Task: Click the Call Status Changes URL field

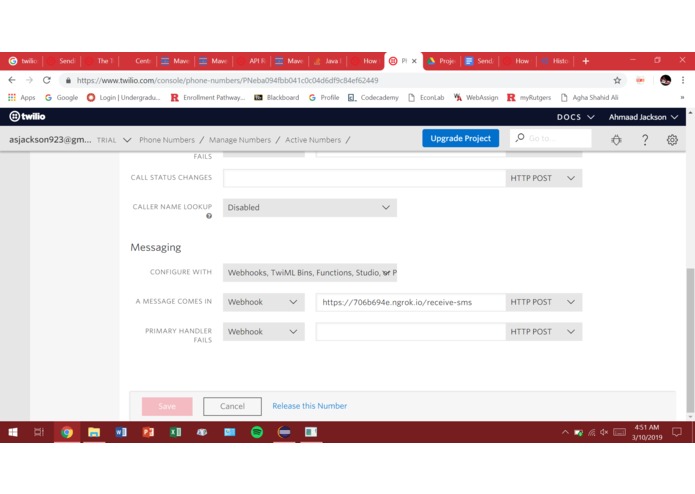Action: (364, 178)
